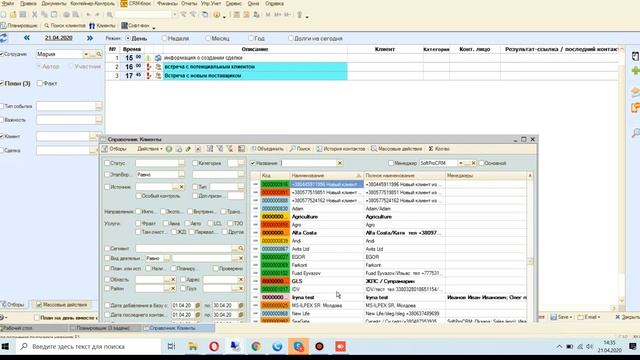Open the Мария employee dropdown arrow

point(86,54)
